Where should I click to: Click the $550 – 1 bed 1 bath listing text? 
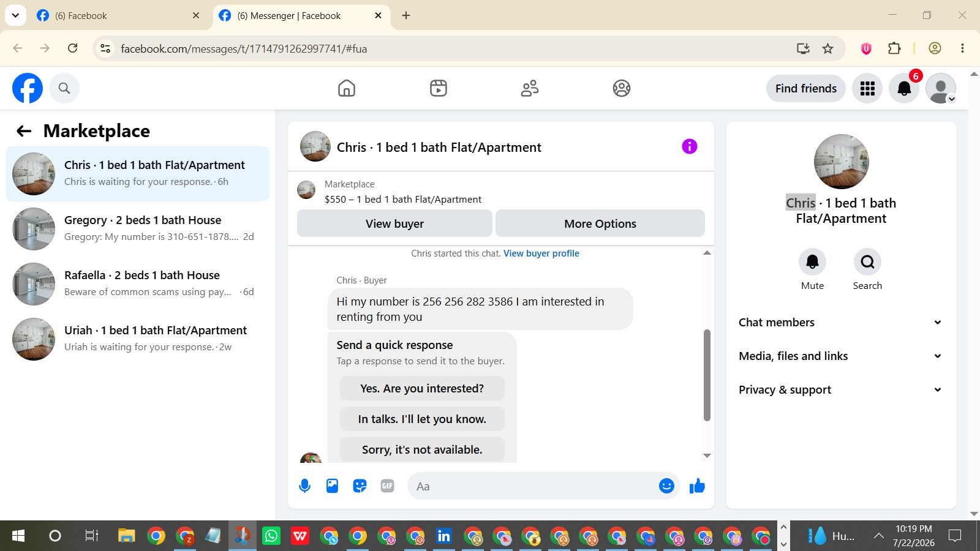click(403, 200)
